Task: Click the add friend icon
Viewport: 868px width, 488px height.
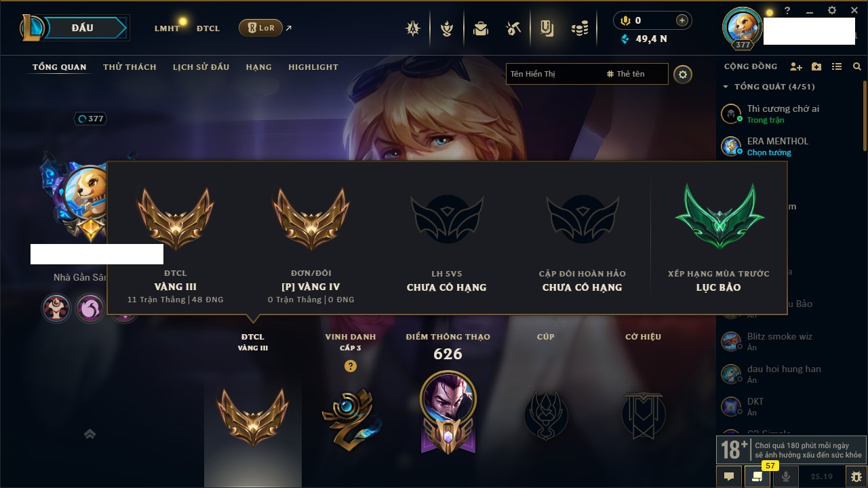Action: tap(796, 66)
